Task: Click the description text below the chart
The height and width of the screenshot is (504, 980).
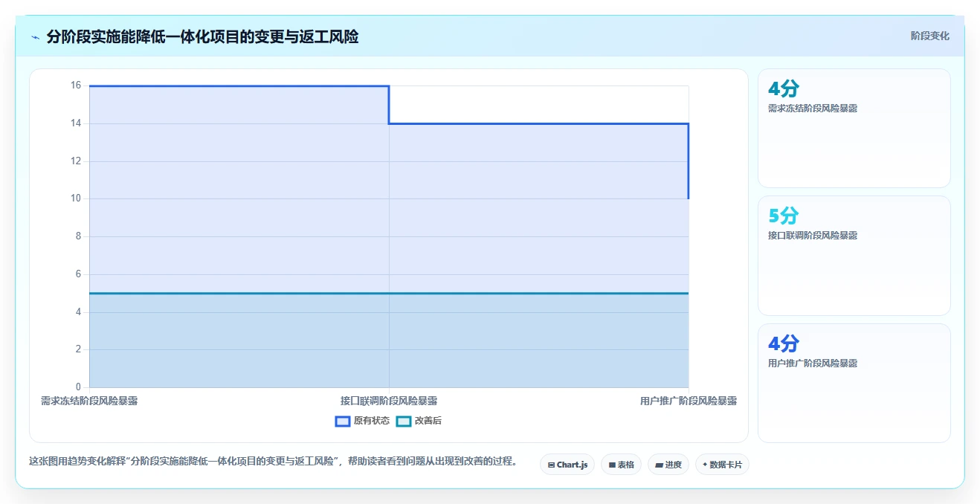Action: tap(273, 461)
